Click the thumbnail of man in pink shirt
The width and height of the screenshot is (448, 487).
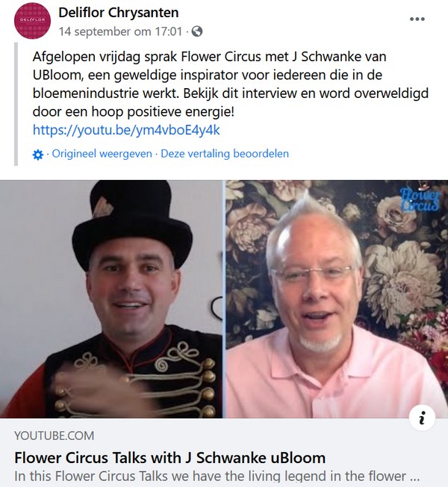coord(337,299)
